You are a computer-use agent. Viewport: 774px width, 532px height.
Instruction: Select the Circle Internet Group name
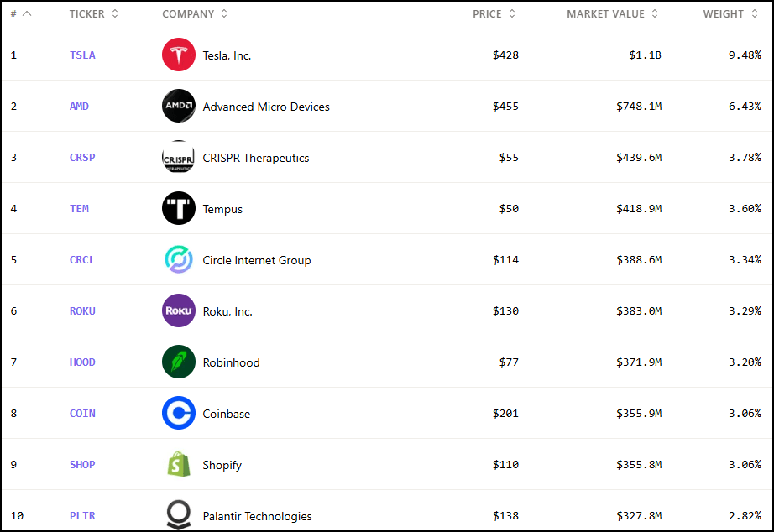pos(257,261)
